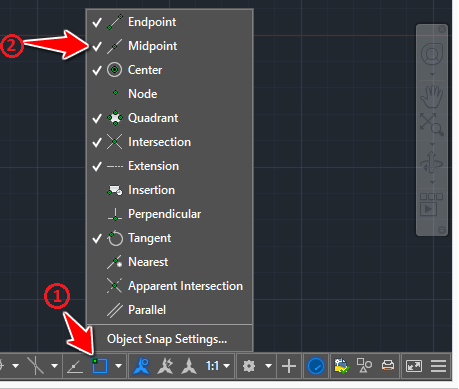
Task: Toggle the Object Snap status bar icon
Action: click(x=99, y=366)
